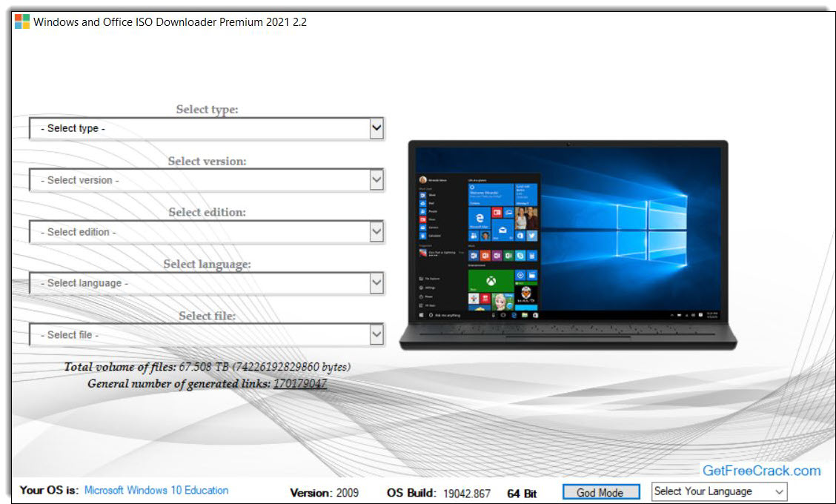Screen dimensions: 836x504
Task: Click the 'Select type:' label
Action: tap(207, 110)
